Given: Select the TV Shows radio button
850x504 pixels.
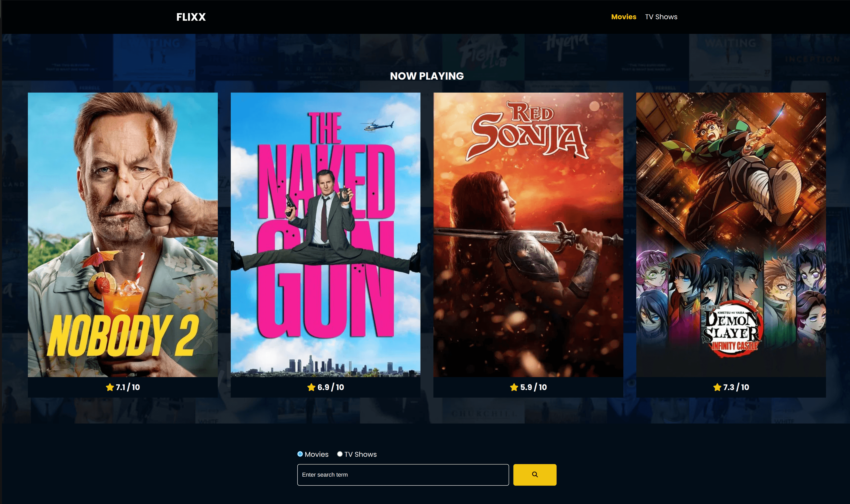Looking at the screenshot, I should [x=339, y=454].
